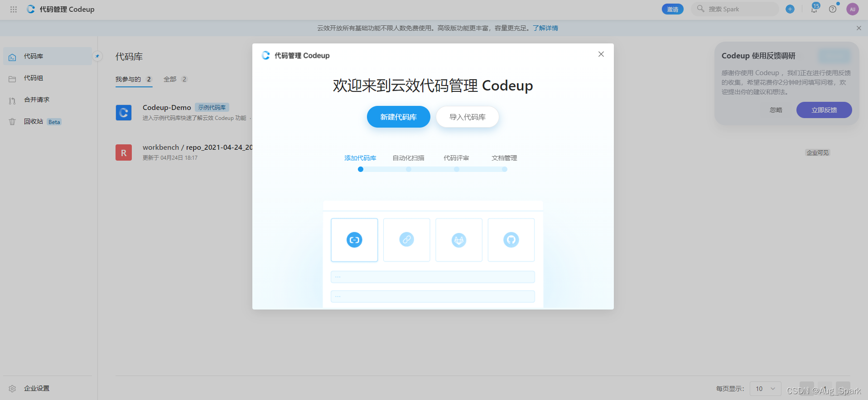Dismiss the top announcement banner

pyautogui.click(x=858, y=28)
